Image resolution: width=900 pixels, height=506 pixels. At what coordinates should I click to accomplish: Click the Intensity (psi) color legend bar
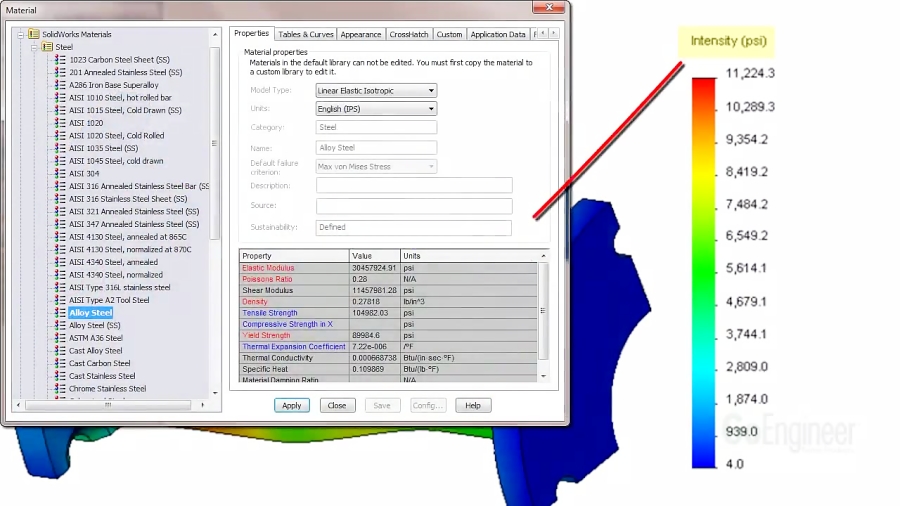[704, 273]
